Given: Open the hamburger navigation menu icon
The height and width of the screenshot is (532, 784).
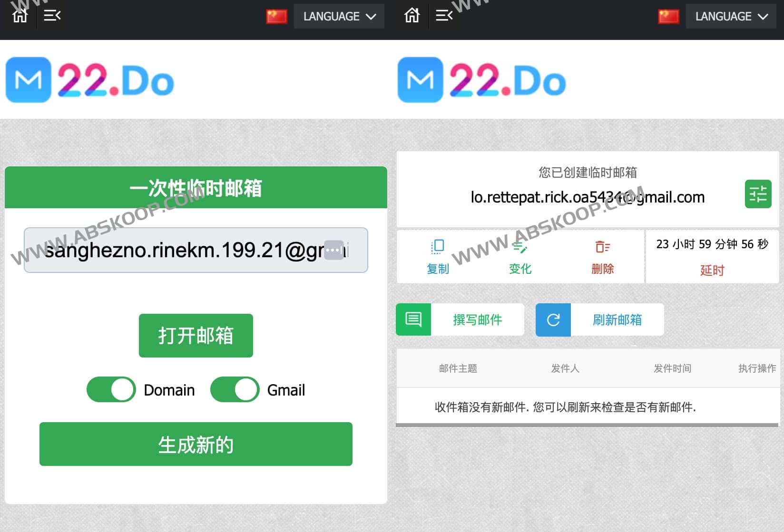Looking at the screenshot, I should 52,16.
